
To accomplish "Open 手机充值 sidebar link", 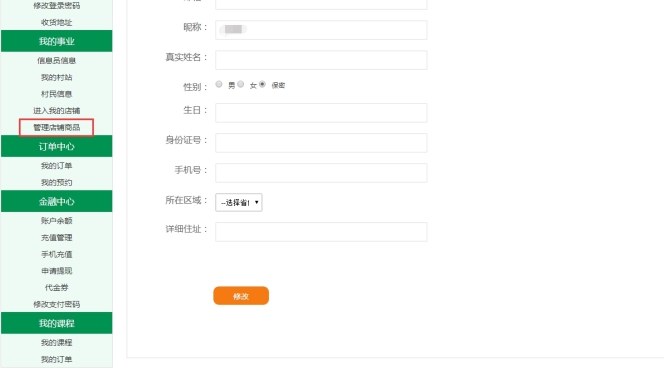I will click(56, 254).
